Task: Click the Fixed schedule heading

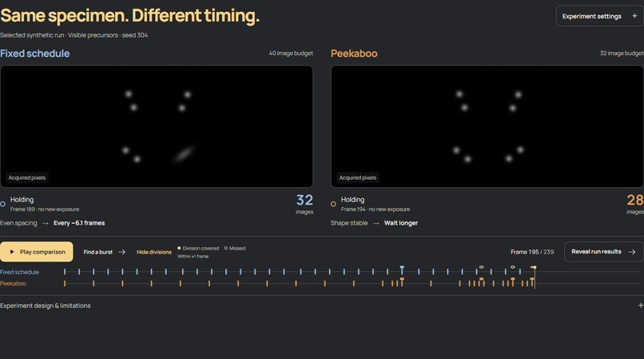Action: [x=35, y=54]
